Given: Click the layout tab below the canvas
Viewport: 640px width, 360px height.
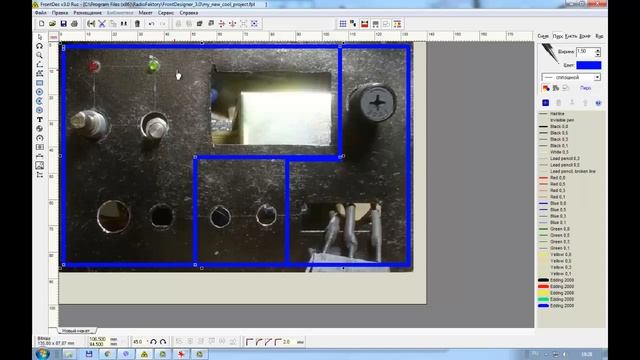Looking at the screenshot, I should tap(76, 331).
